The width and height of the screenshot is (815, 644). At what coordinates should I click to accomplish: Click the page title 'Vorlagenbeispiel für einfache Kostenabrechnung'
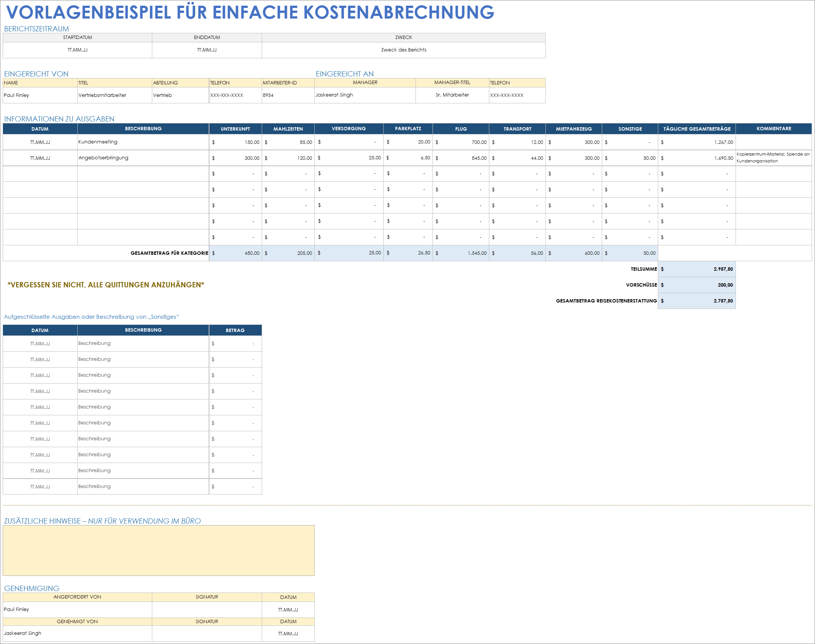(x=250, y=12)
